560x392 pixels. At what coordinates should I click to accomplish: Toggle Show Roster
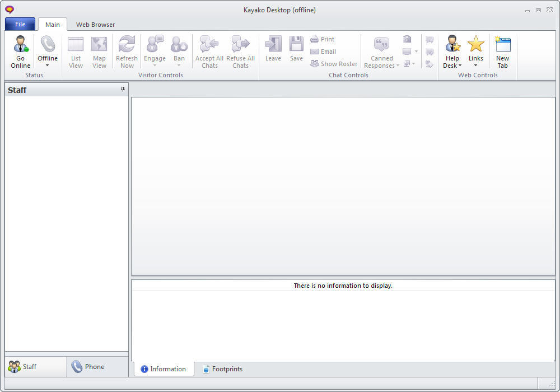(x=334, y=64)
